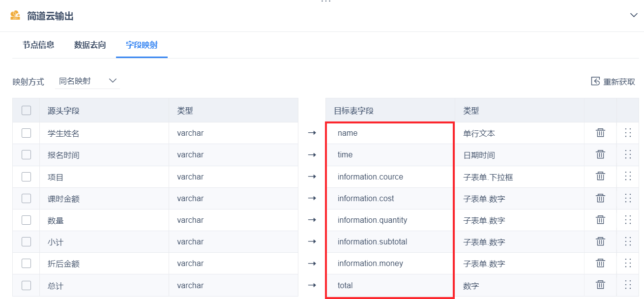644x299 pixels.
Task: Check the box for 报名时间 row
Action: (x=26, y=155)
